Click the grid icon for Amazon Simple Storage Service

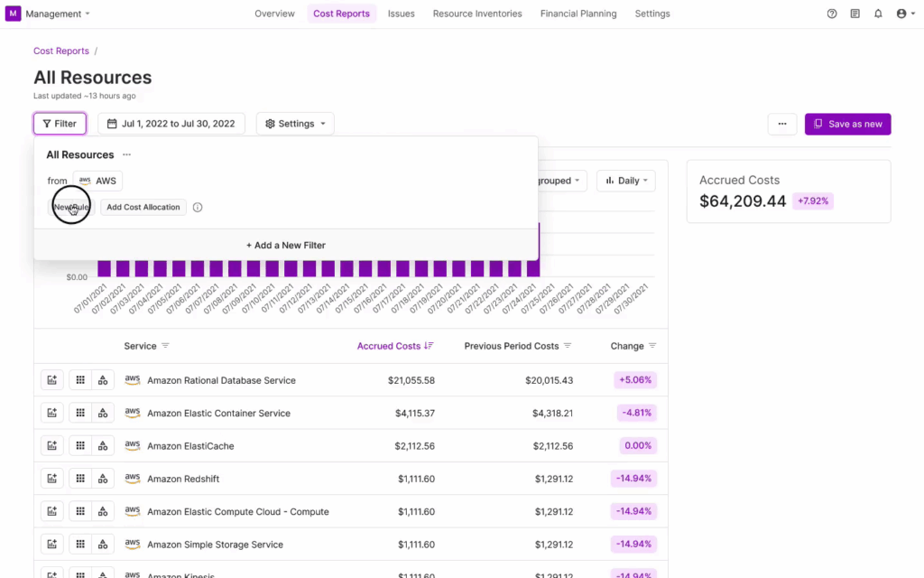[80, 545]
